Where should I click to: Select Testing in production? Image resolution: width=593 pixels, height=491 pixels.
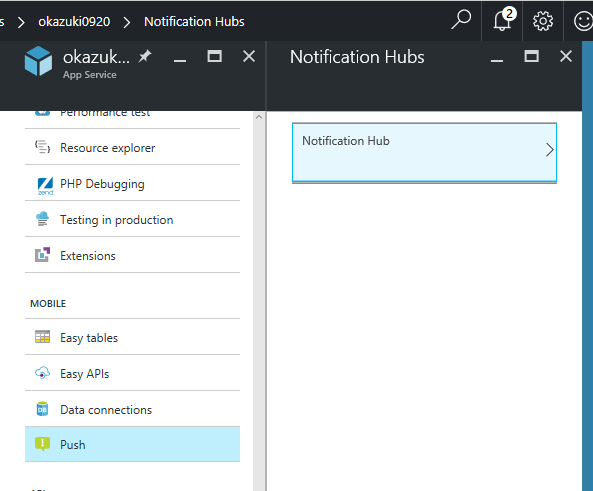pyautogui.click(x=132, y=219)
